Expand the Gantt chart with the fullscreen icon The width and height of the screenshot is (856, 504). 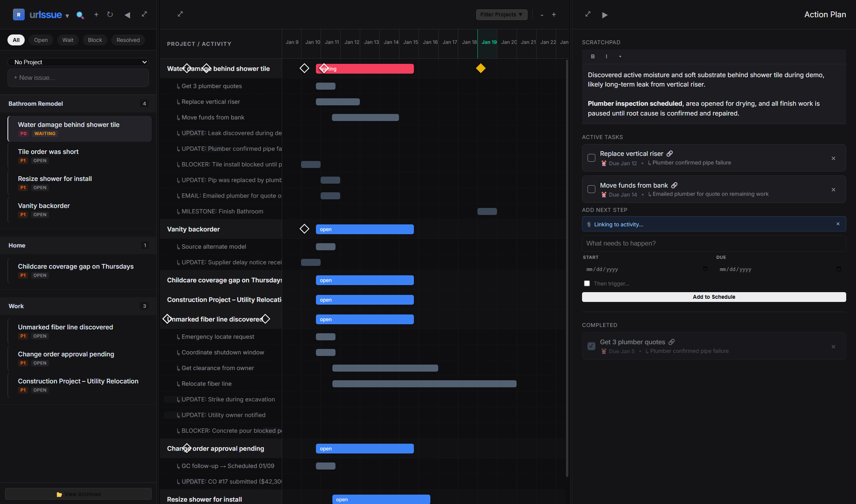point(180,14)
